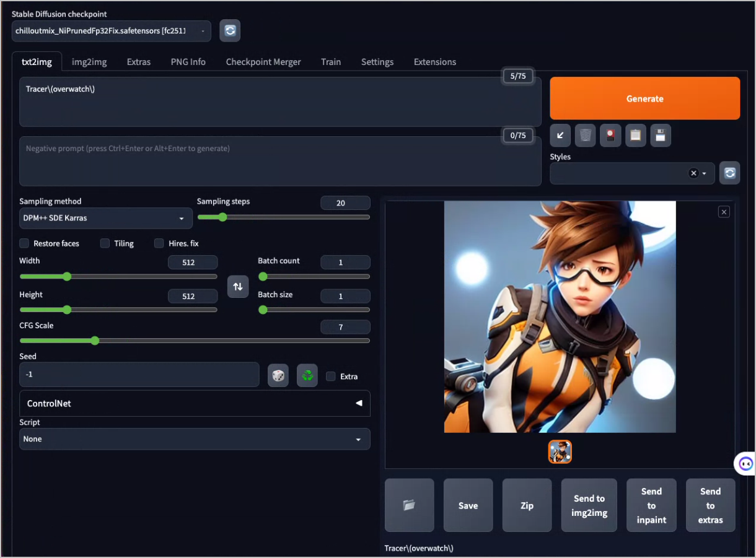Click the red card extra networks icon

pyautogui.click(x=610, y=135)
